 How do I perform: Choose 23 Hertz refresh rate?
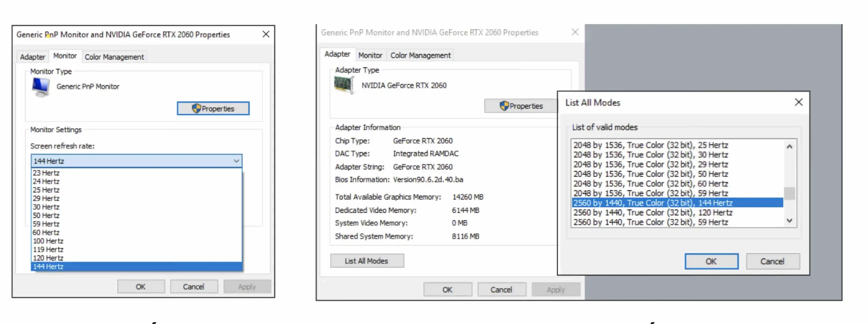click(x=136, y=173)
